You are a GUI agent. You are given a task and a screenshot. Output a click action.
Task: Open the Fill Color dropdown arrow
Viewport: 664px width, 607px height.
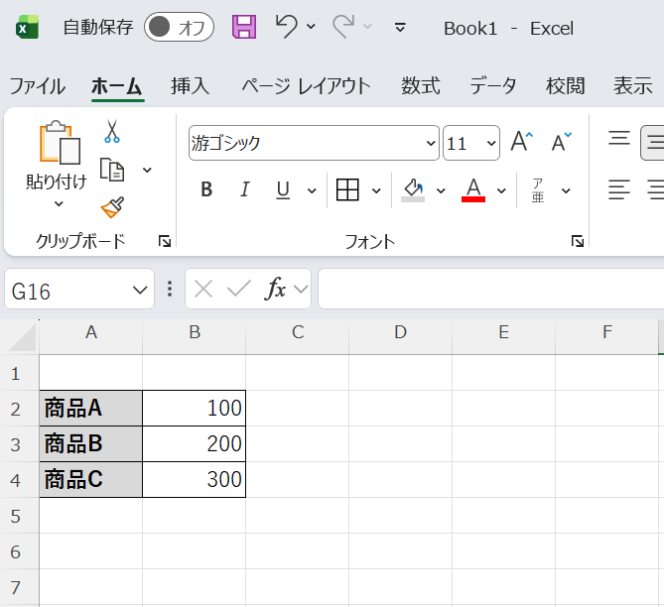coord(441,191)
